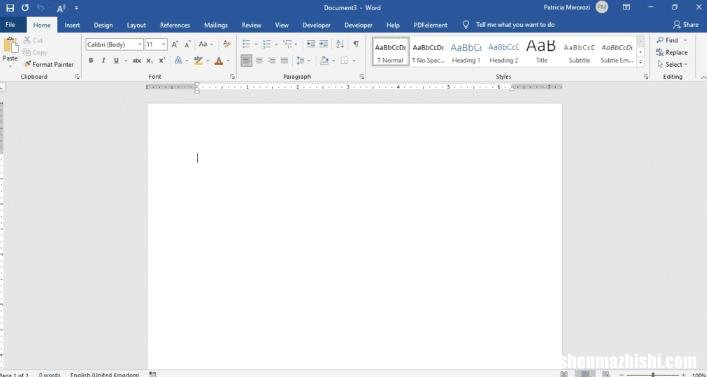Open the PDFelement tab
707x377 pixels.
point(431,25)
